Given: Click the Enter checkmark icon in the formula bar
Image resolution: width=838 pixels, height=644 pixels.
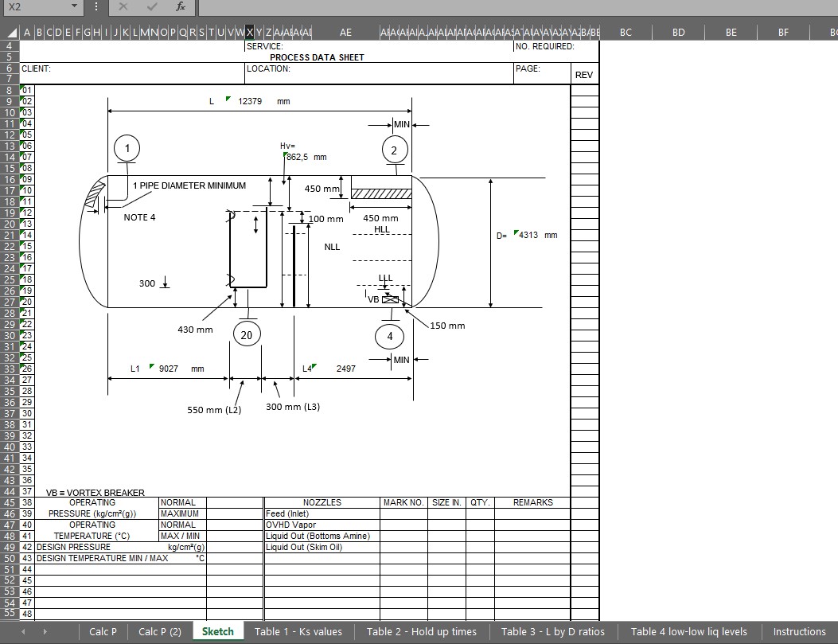Looking at the screenshot, I should coord(151,8).
